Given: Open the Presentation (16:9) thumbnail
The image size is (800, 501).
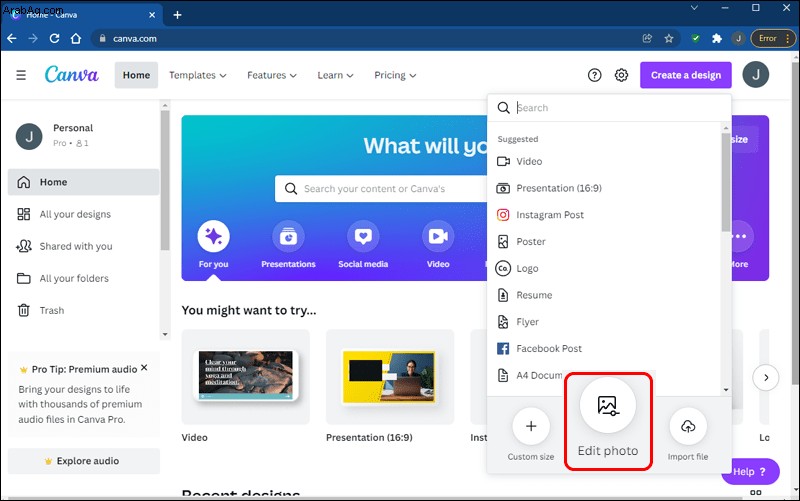Looking at the screenshot, I should [390, 377].
